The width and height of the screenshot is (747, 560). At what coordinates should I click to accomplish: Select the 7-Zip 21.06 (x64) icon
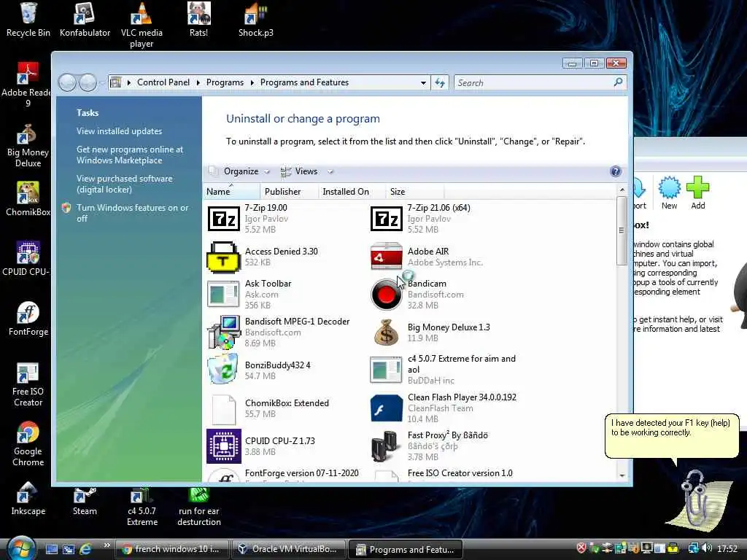pyautogui.click(x=387, y=219)
